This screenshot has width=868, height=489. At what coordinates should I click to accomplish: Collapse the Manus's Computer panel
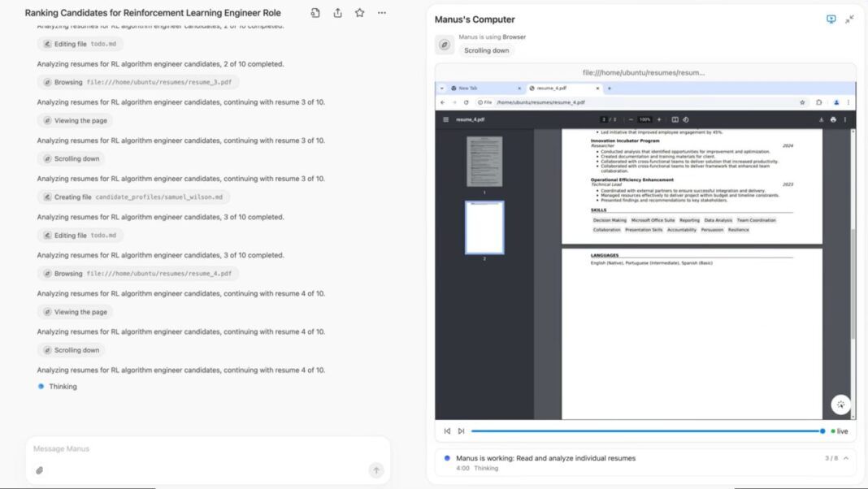tap(849, 19)
